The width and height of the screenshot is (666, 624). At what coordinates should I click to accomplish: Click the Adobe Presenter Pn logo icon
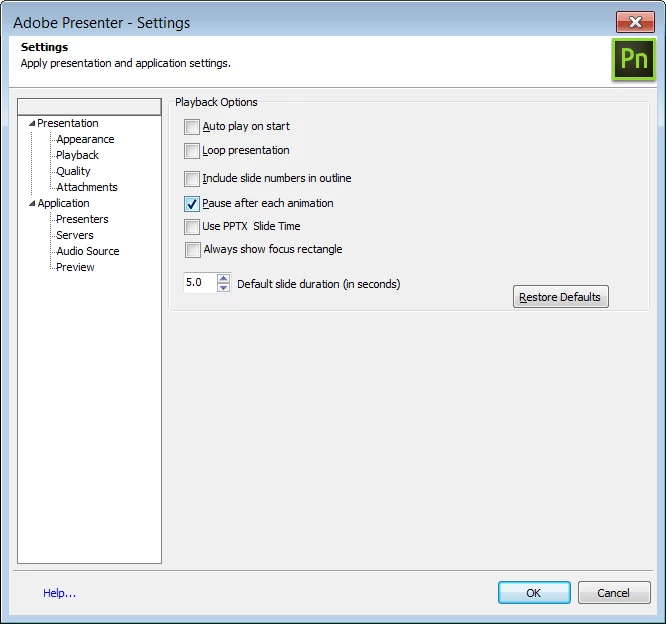tap(633, 59)
